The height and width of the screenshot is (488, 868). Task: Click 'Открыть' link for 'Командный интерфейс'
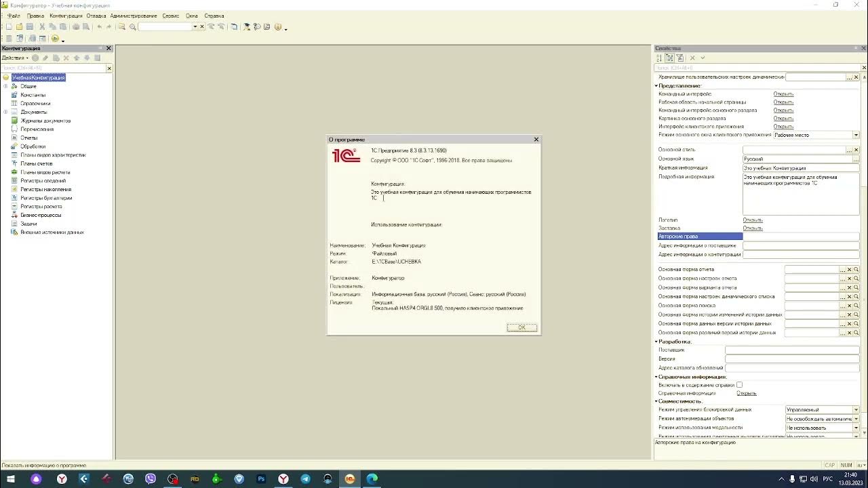(x=783, y=94)
